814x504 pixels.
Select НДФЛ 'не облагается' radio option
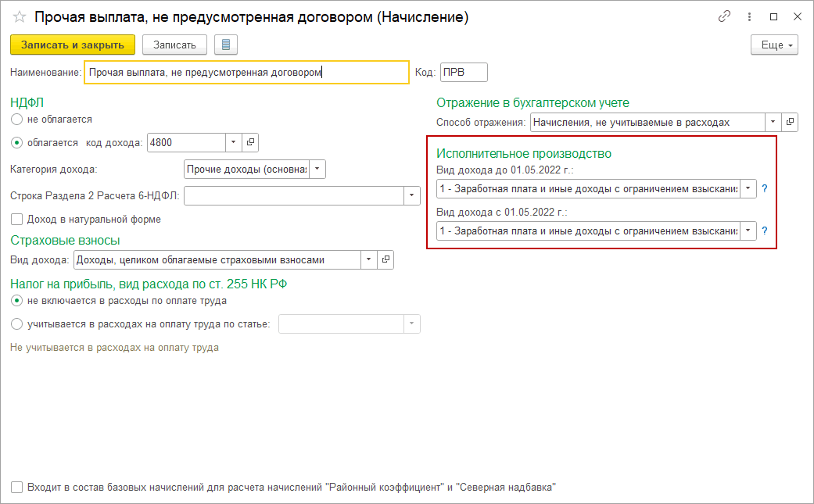[17, 120]
